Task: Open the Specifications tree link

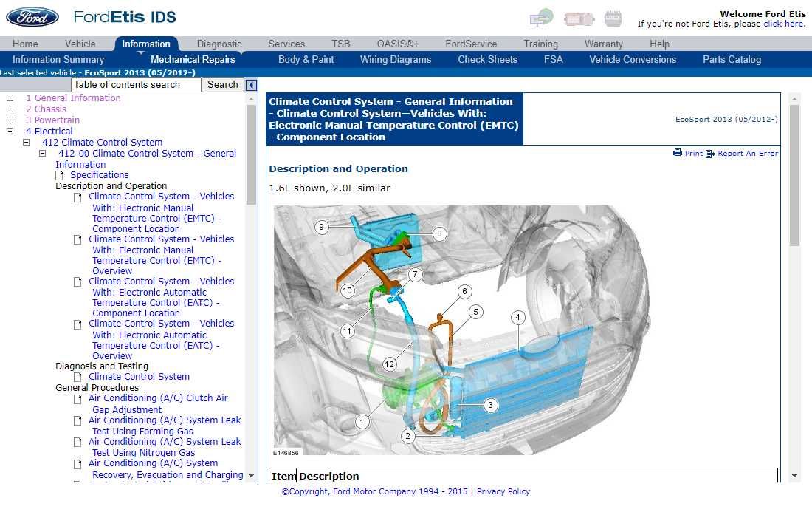Action: (100, 175)
